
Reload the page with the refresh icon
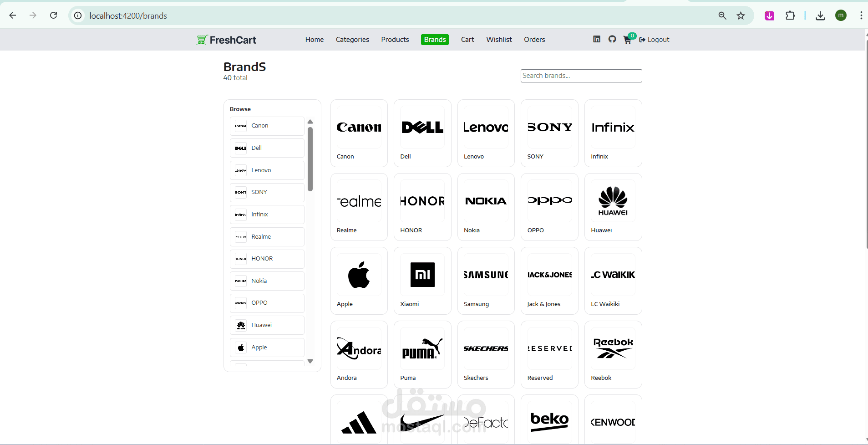pyautogui.click(x=54, y=15)
